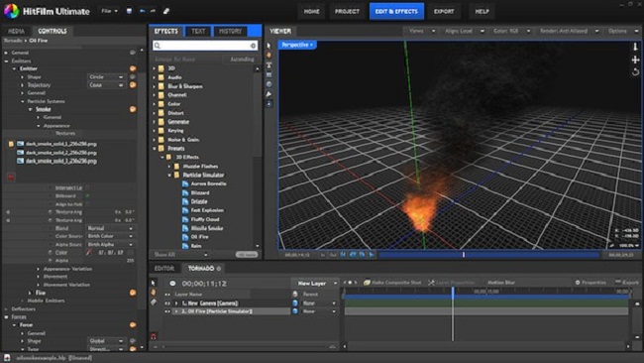Screen dimensions: 644x363
Task: Expand the Appearance Variation section
Action: [39, 269]
